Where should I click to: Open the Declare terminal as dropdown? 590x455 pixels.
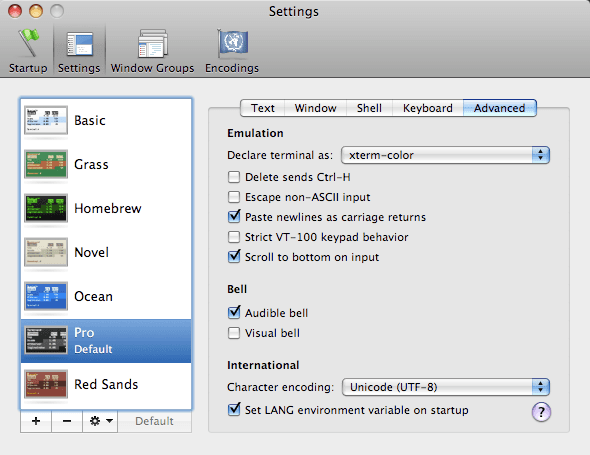coord(445,155)
